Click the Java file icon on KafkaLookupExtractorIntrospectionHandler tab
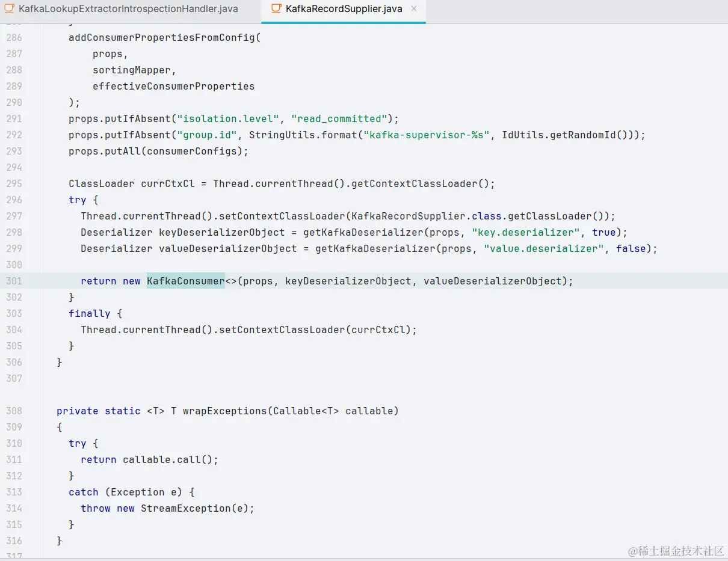This screenshot has width=728, height=561. [x=9, y=9]
